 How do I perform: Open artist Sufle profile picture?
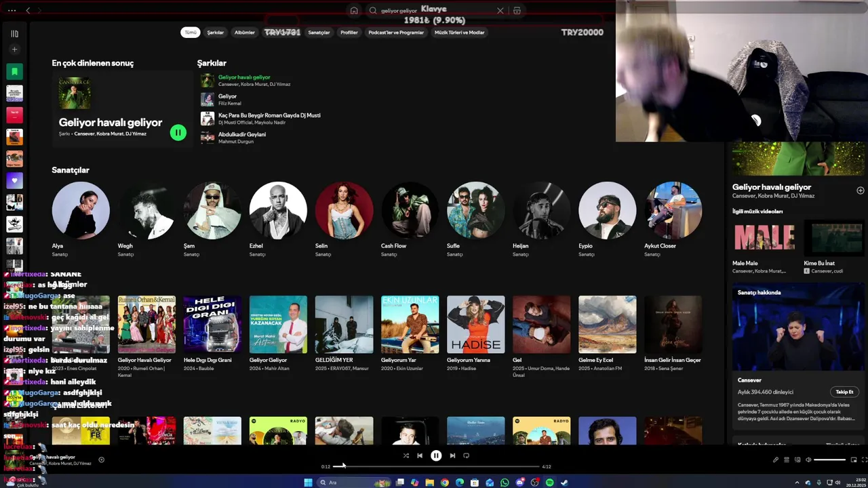[x=475, y=210]
